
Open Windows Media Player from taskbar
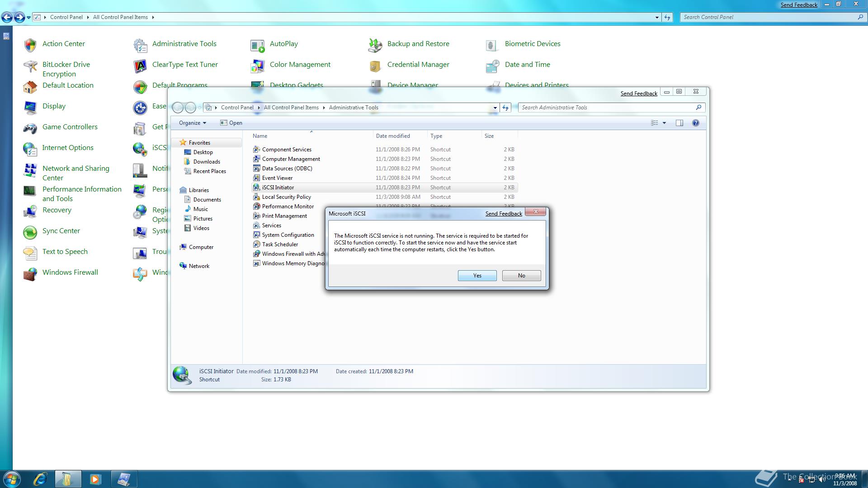click(x=95, y=479)
